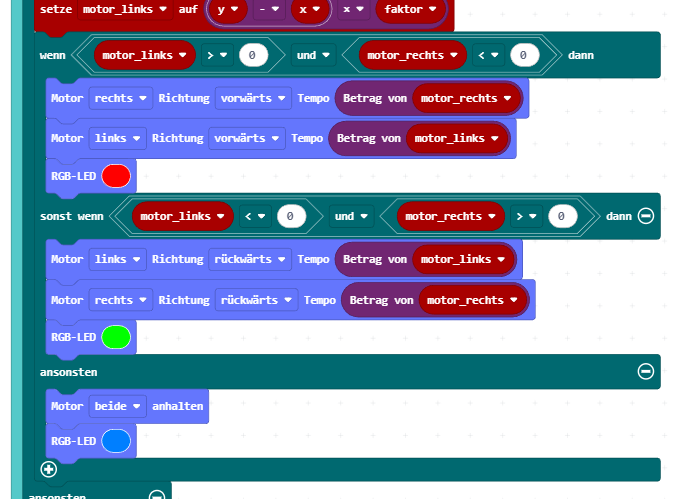Change the minus operator dropdown in the setze block
The height and width of the screenshot is (499, 675).
coord(267,12)
